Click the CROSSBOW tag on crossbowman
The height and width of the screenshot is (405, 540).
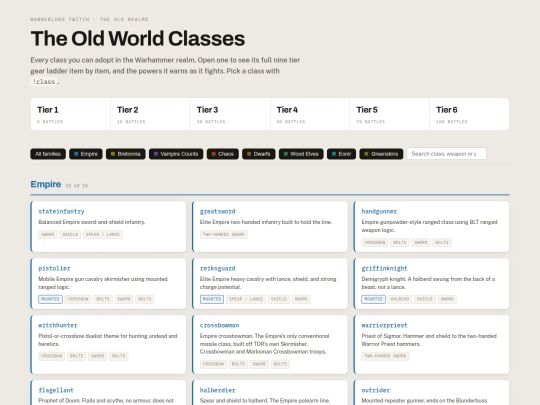pos(213,364)
